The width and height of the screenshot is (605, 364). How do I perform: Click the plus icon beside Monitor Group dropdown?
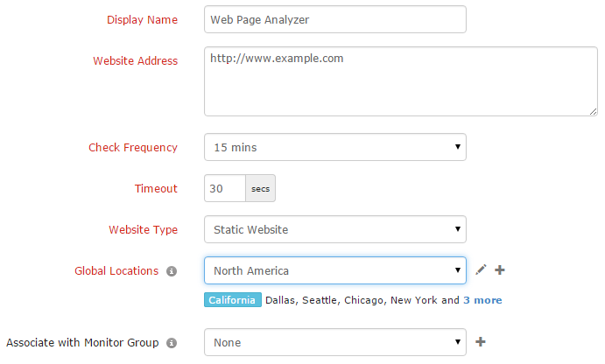point(480,342)
